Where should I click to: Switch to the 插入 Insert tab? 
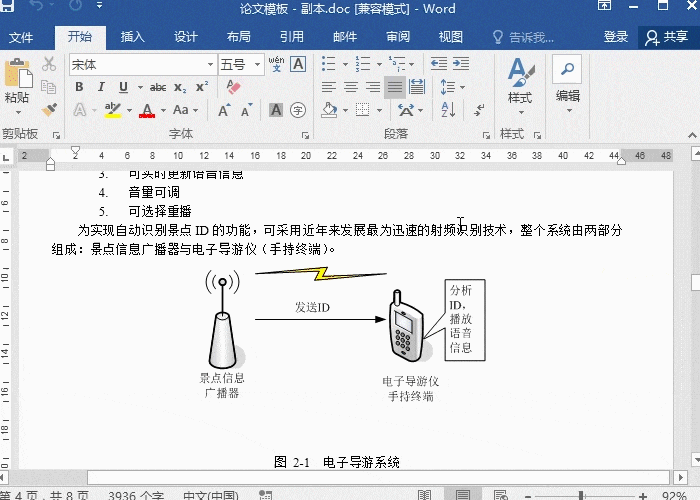(133, 37)
